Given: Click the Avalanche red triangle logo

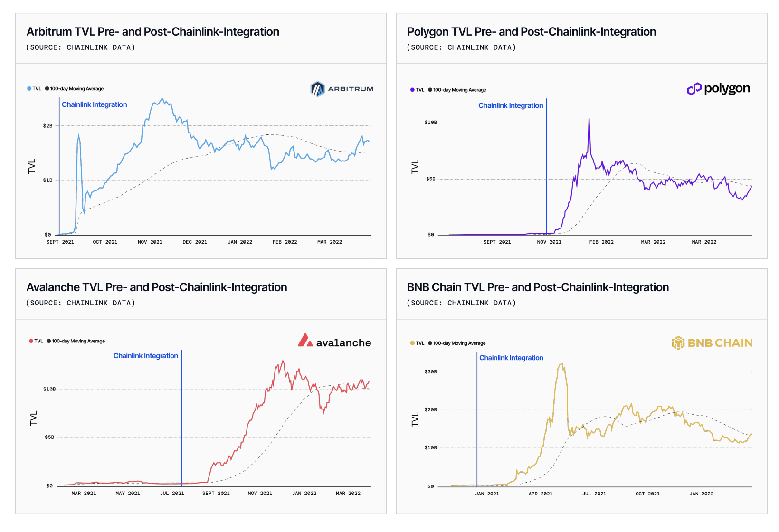Looking at the screenshot, I should coord(305,340).
